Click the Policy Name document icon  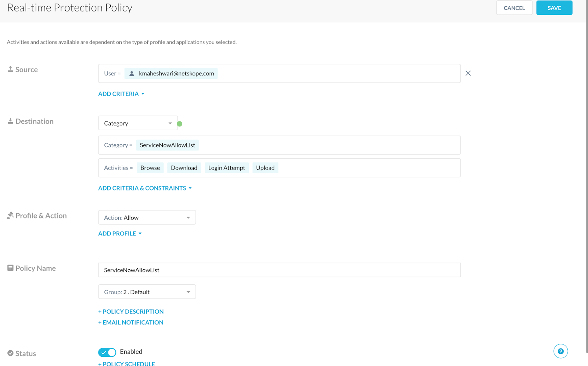coord(10,268)
